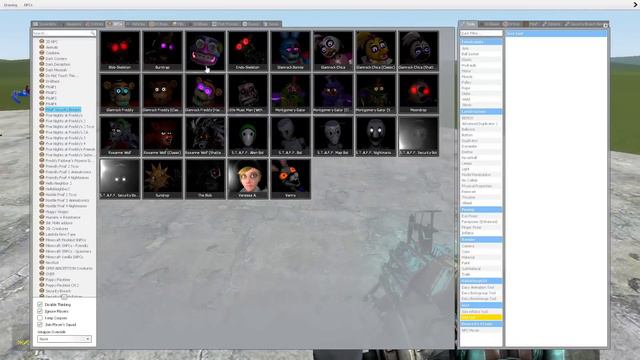Collapse the Constraints tool category header
The height and width of the screenshot is (360, 640).
[x=480, y=42]
